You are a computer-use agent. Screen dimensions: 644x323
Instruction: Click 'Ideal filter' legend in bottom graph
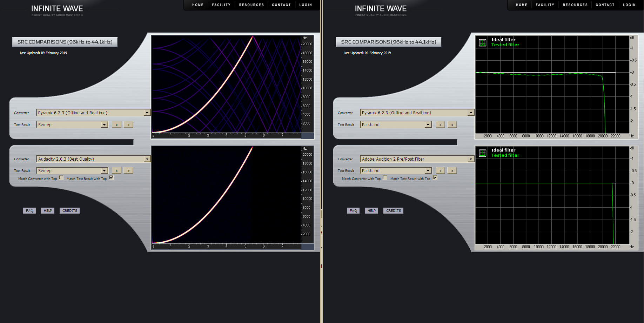[503, 150]
